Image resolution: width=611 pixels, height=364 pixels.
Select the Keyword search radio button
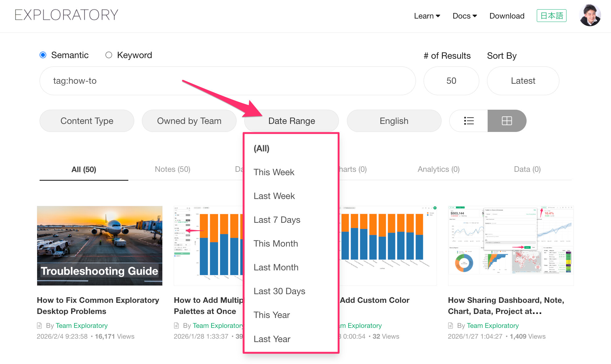point(109,55)
